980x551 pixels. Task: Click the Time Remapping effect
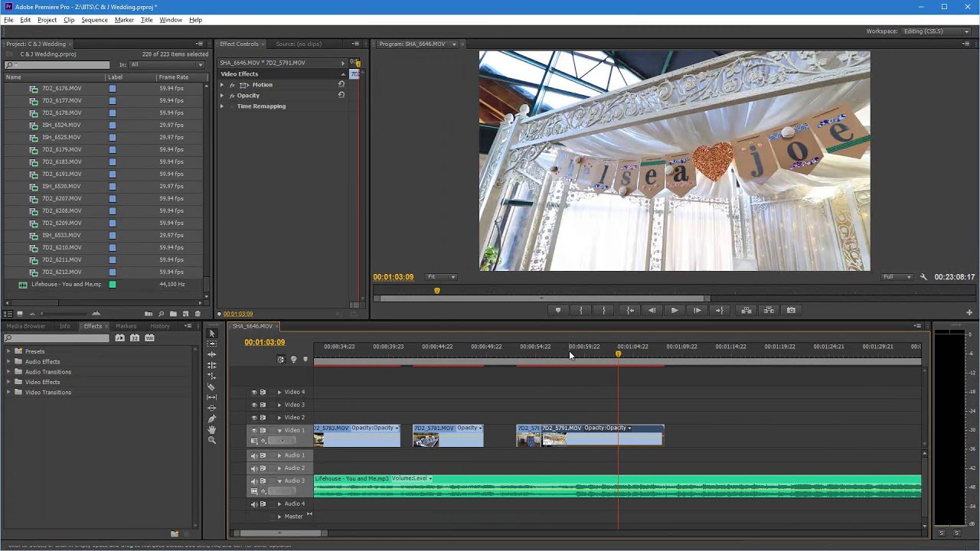click(x=261, y=106)
